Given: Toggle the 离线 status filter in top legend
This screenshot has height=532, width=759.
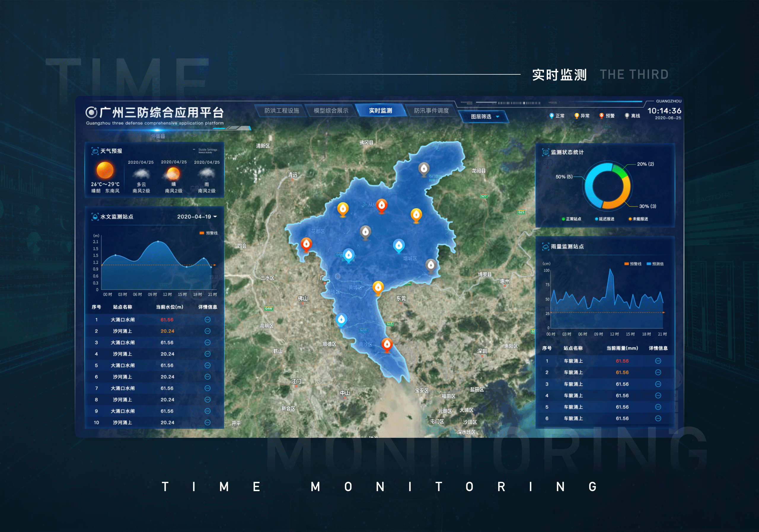Looking at the screenshot, I should click(632, 116).
